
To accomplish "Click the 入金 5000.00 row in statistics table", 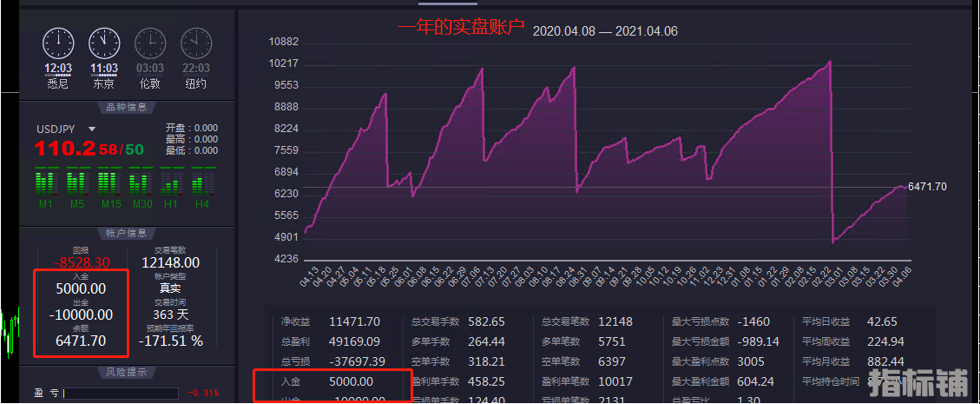I will click(x=327, y=381).
